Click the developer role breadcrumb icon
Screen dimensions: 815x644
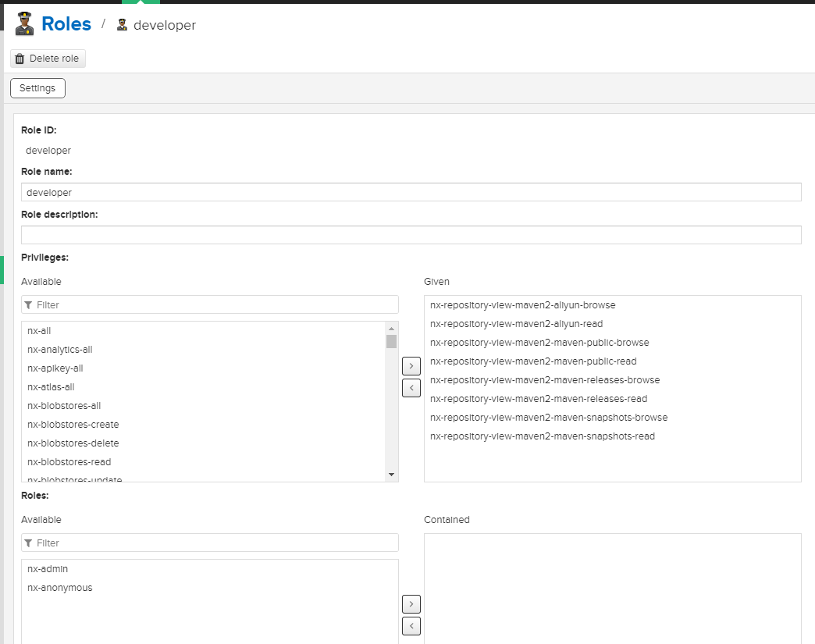pos(122,25)
